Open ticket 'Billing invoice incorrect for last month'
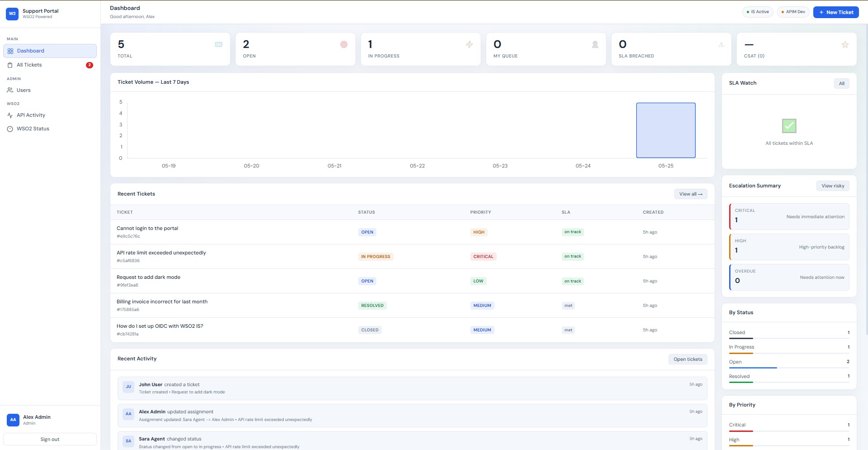This screenshot has height=450, width=868. [162, 302]
